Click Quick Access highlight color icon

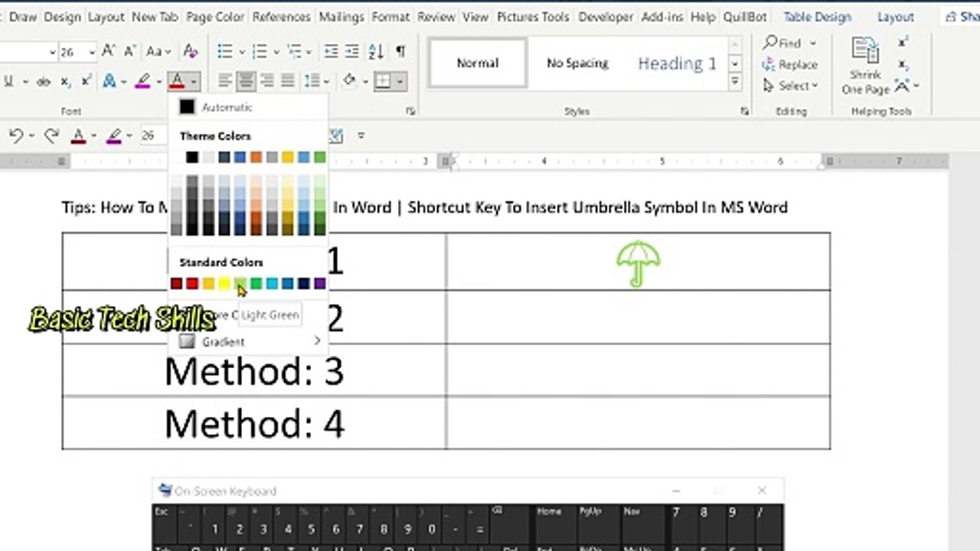(x=114, y=136)
